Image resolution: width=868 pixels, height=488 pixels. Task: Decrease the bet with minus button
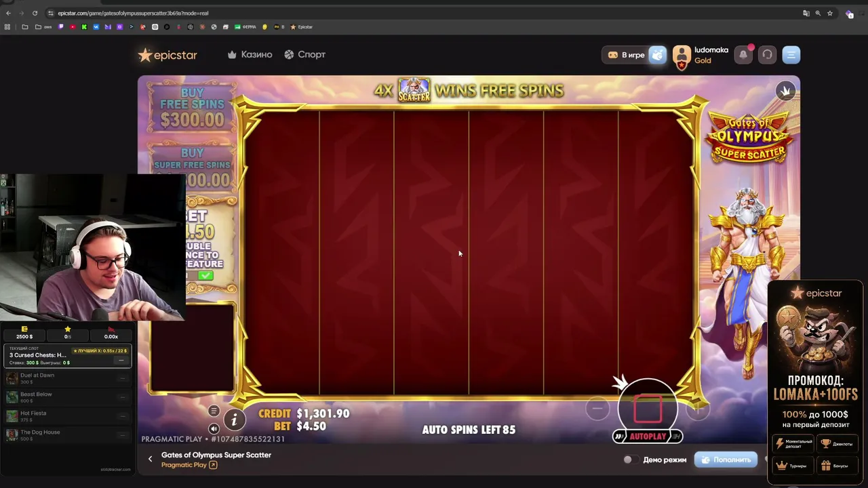(x=597, y=408)
